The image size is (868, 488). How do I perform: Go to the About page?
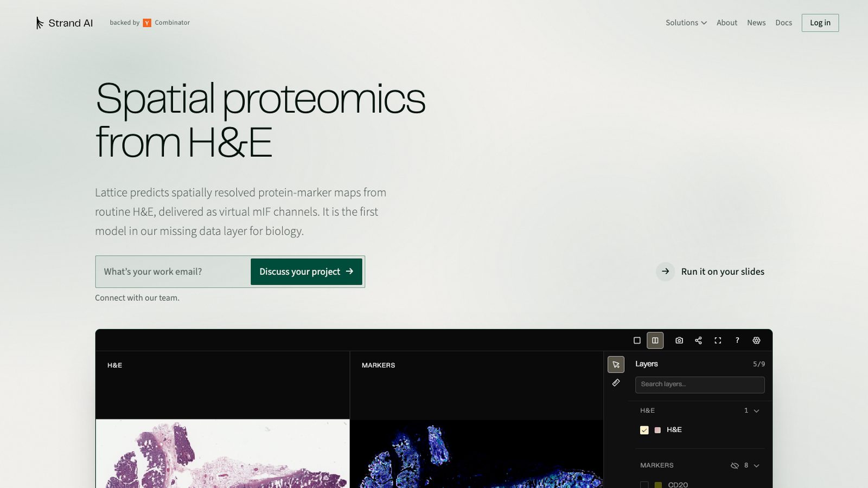point(727,23)
